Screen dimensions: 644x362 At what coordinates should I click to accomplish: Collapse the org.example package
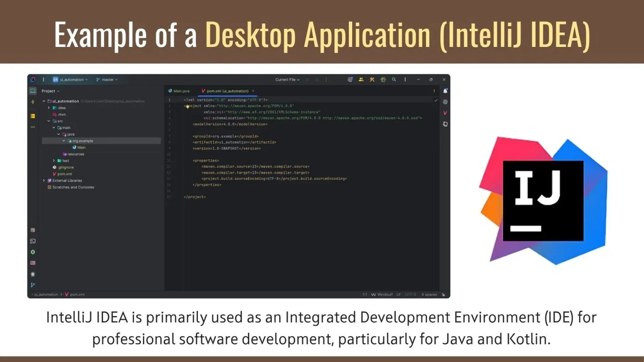pyautogui.click(x=63, y=141)
